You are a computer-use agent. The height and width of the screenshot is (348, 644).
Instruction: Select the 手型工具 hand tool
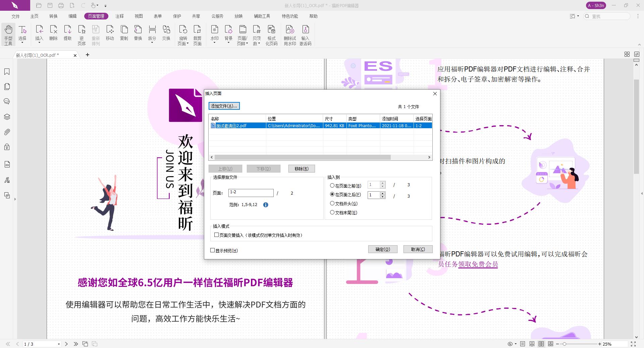(x=8, y=35)
